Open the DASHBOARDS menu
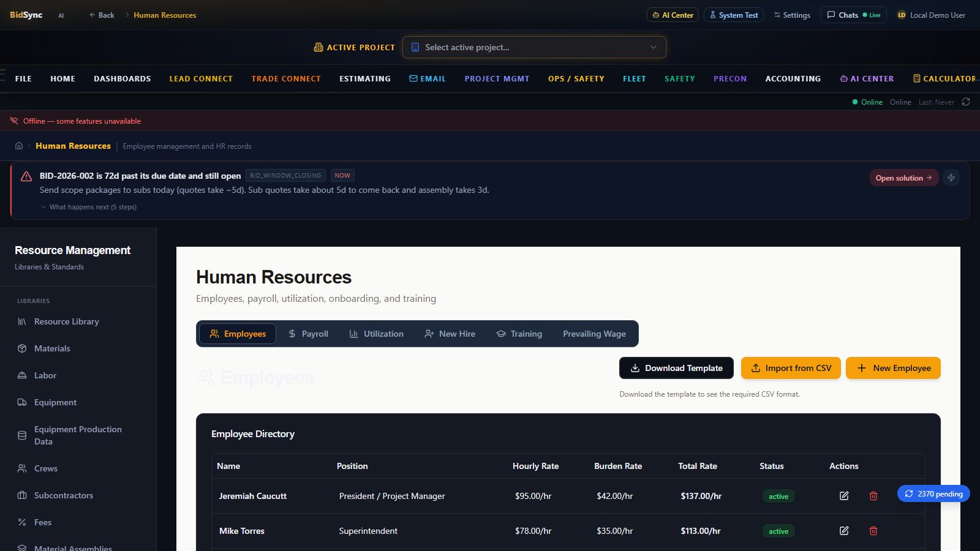The height and width of the screenshot is (551, 980). 122,78
